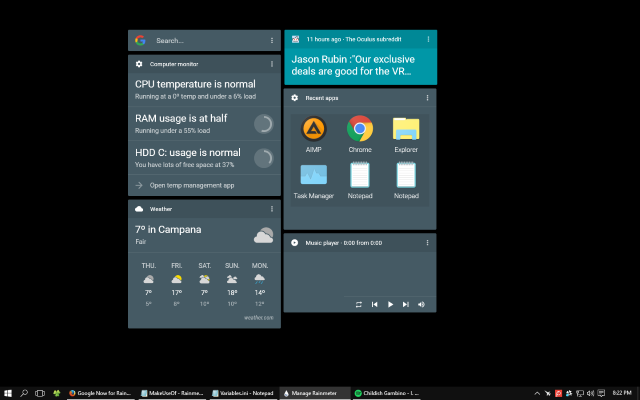
Task: Open the tray volume speaker icon
Action: [x=590, y=393]
